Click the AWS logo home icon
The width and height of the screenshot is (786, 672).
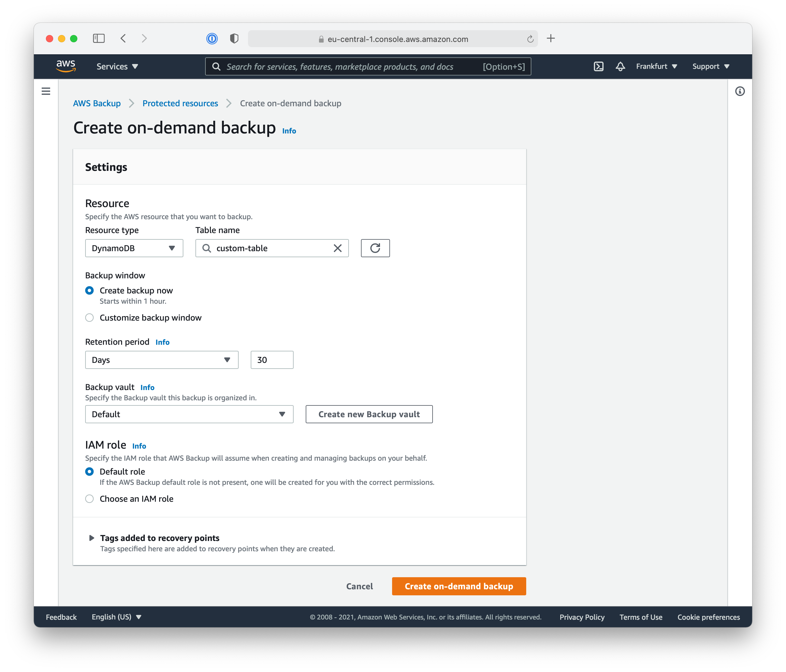pyautogui.click(x=66, y=66)
